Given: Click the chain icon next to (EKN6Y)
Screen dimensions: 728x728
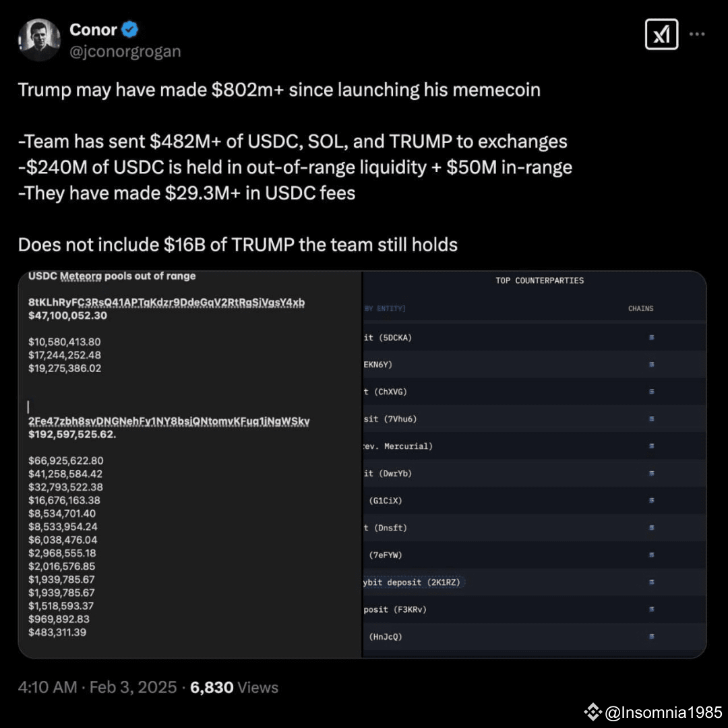Looking at the screenshot, I should point(651,364).
